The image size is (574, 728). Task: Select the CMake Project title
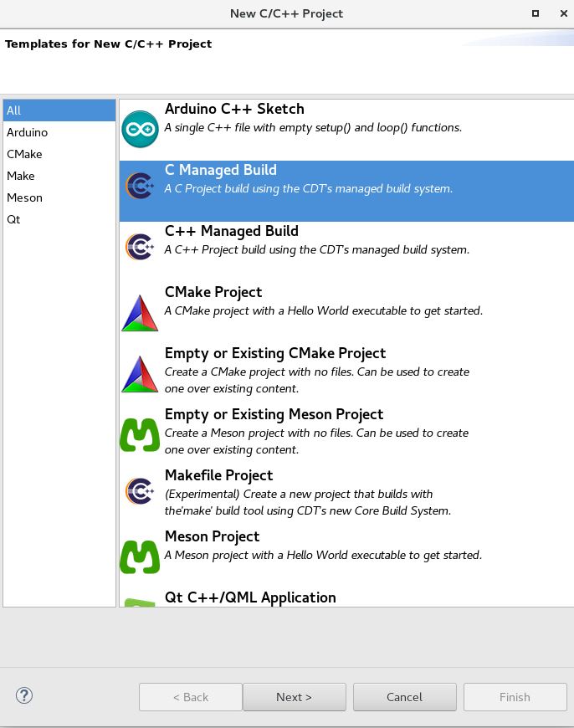click(213, 292)
